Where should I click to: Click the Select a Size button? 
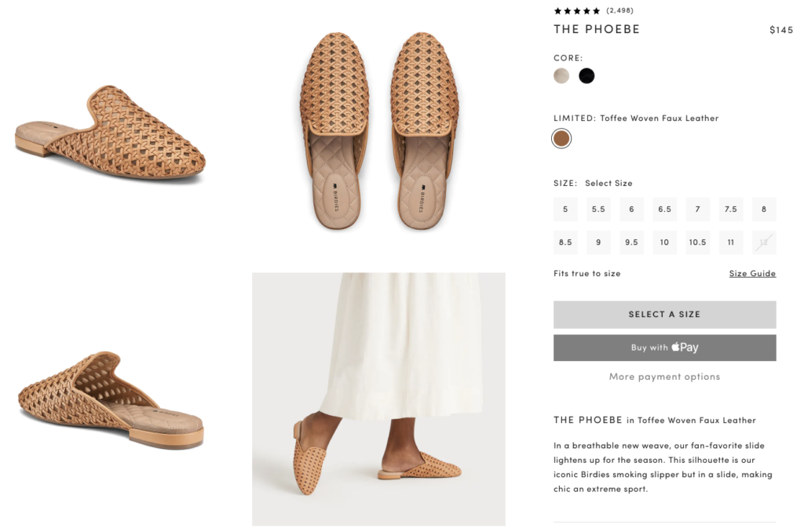pos(664,315)
